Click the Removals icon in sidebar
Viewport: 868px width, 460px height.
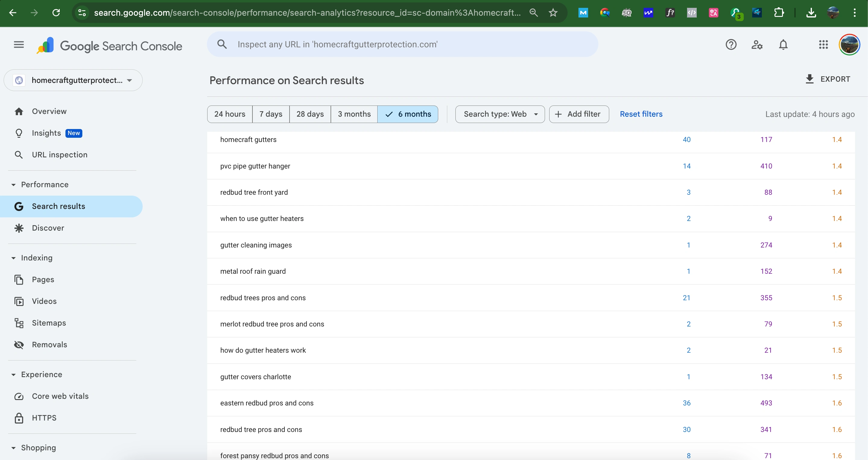point(19,345)
